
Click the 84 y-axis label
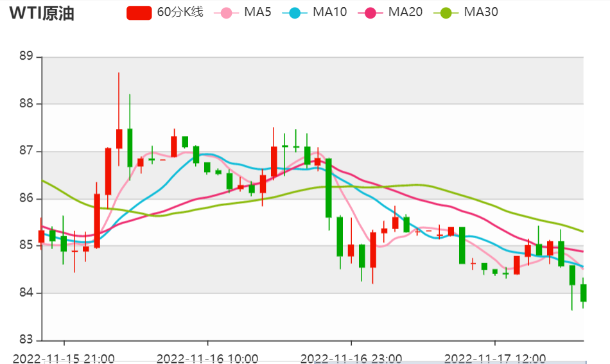26,293
